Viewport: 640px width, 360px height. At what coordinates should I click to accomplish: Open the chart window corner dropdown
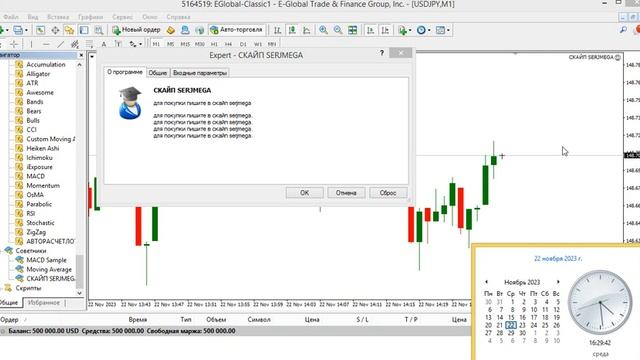[92, 56]
